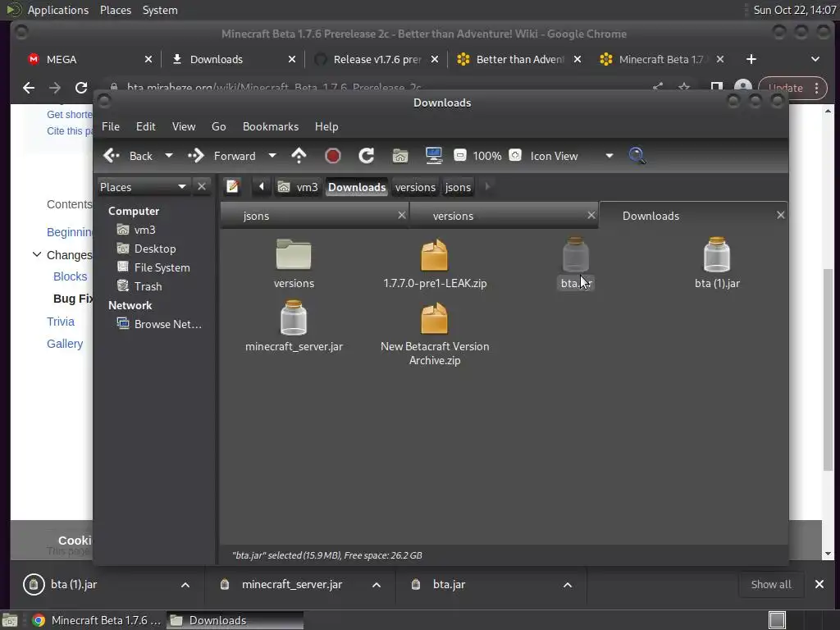Select 1.7.7.0-pre1-LEAK.zip archive icon
The image size is (840, 630).
click(x=435, y=254)
